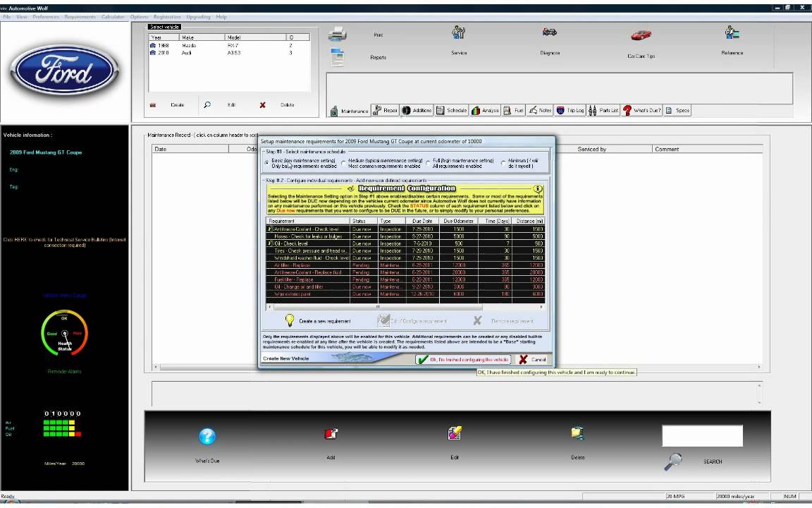Click the gray X Remove requirement icon
The width and height of the screenshot is (812, 508).
[477, 321]
